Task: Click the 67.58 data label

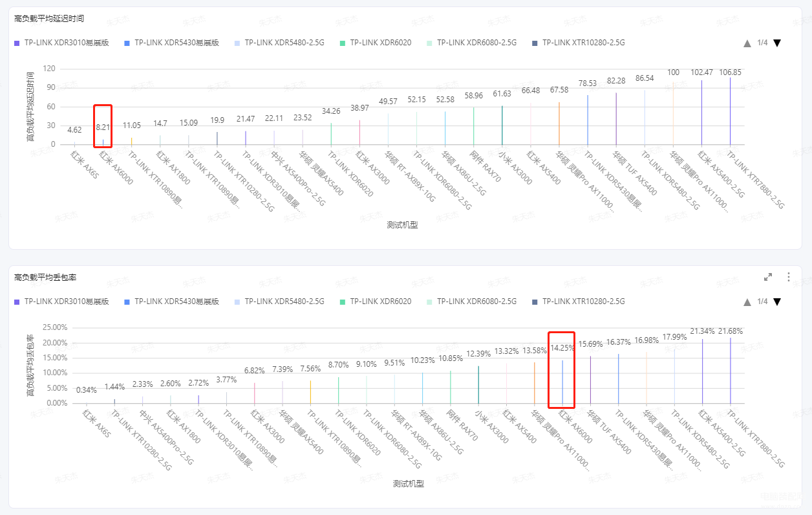Action: (559, 89)
